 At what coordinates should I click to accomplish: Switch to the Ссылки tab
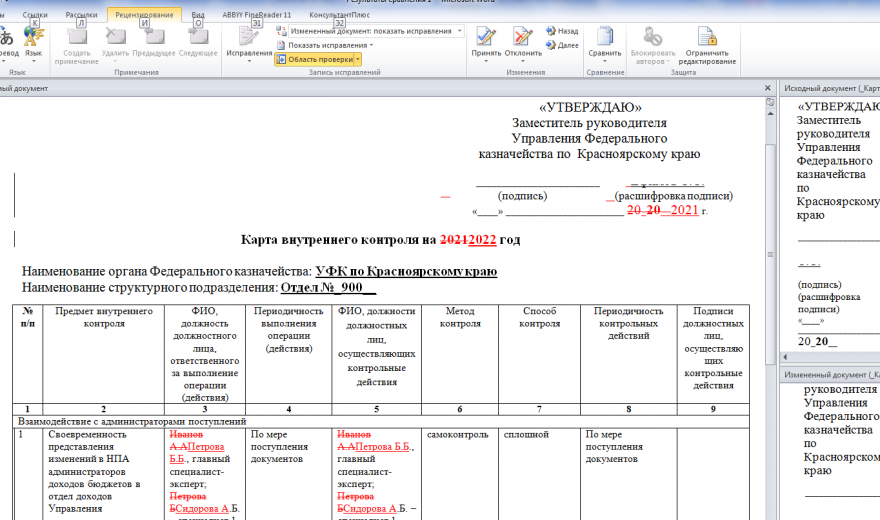click(x=35, y=15)
